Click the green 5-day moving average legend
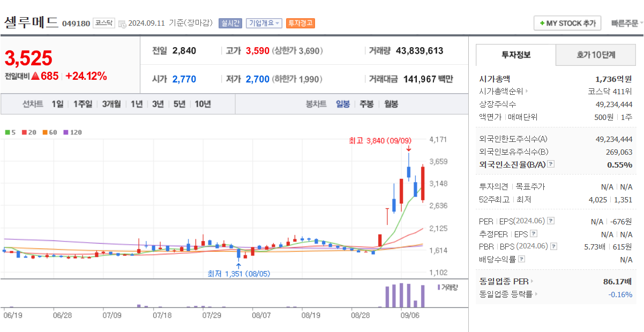Screen dimensions: 644x332 (x=10, y=132)
